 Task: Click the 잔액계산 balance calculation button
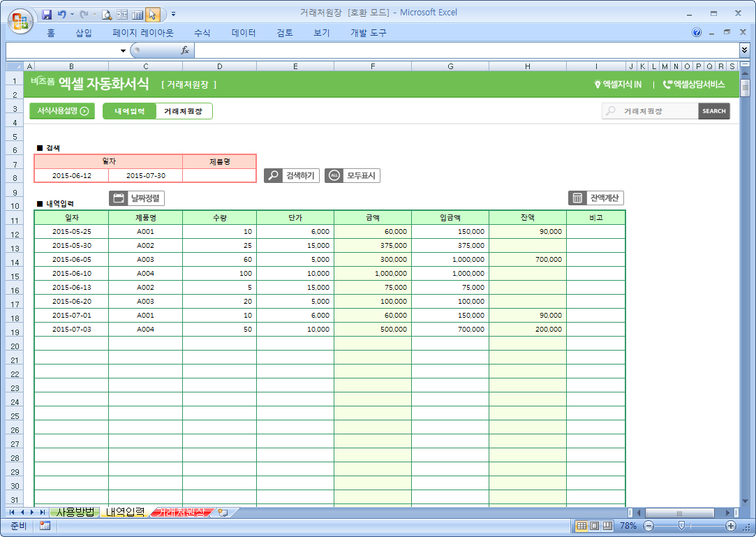[595, 198]
